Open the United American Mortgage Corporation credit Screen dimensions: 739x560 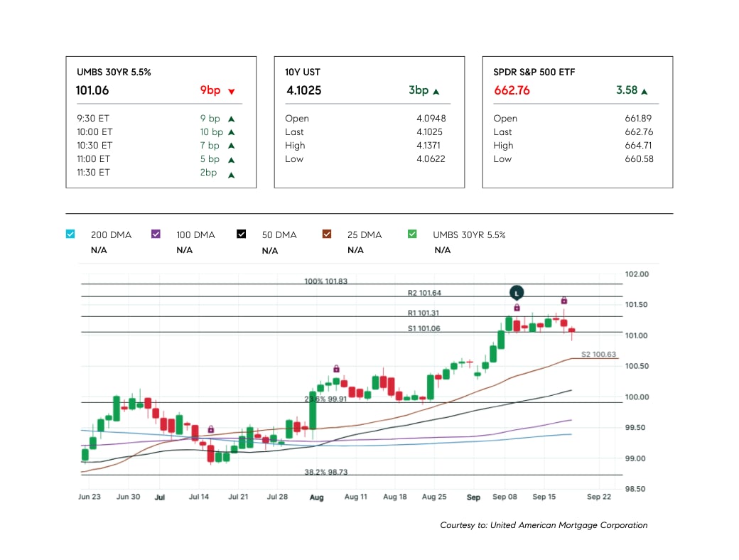point(544,525)
